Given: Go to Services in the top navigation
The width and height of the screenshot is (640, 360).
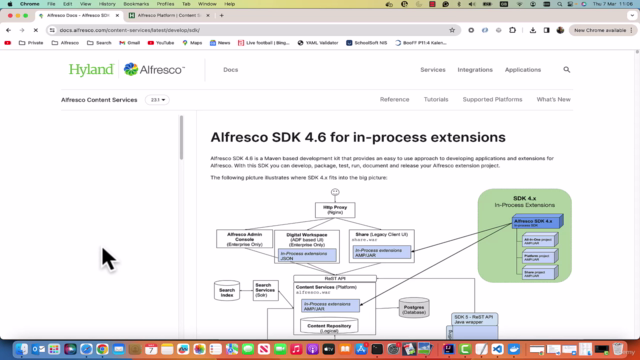Looking at the screenshot, I should [433, 70].
